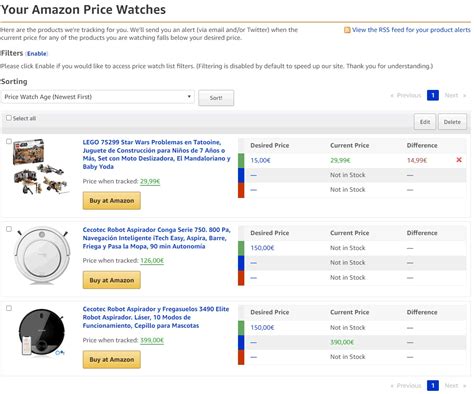The width and height of the screenshot is (474, 394).
Task: Remove LEGO price watch via red X
Action: (x=459, y=160)
